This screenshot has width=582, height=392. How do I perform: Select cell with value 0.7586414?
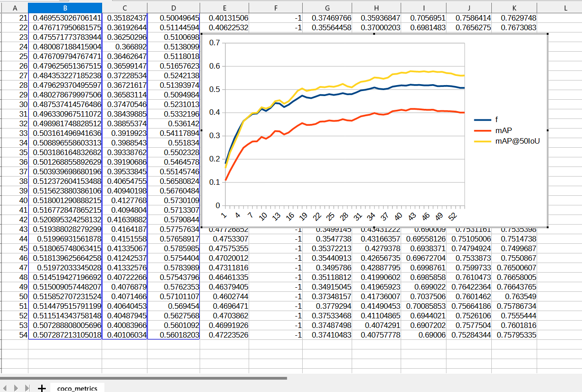469,18
